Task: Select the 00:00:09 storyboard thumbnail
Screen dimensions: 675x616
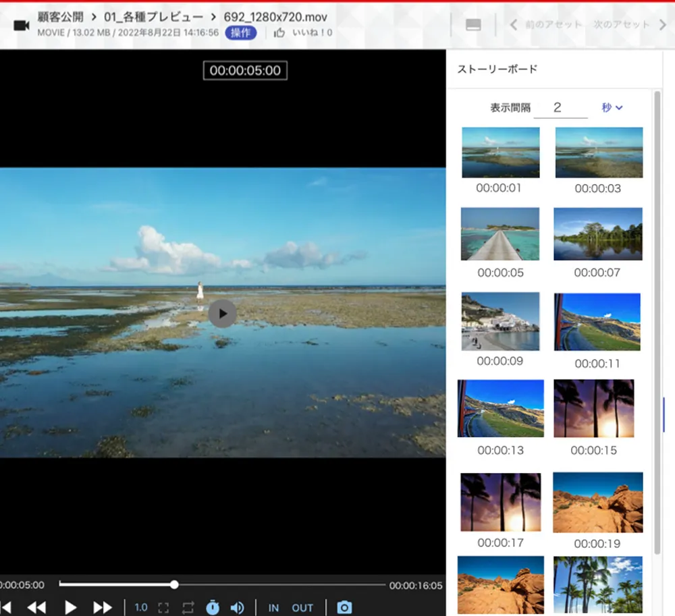Action: click(500, 322)
